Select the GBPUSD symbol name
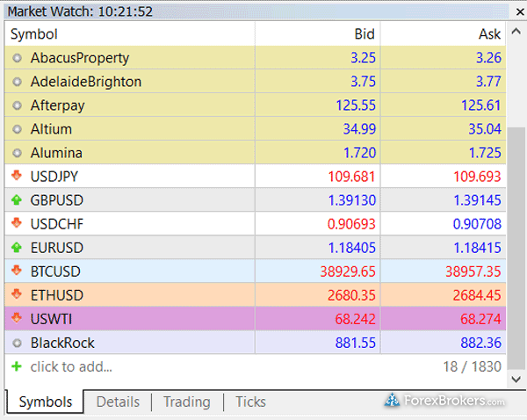Image resolution: width=527 pixels, height=420 pixels. pyautogui.click(x=57, y=200)
